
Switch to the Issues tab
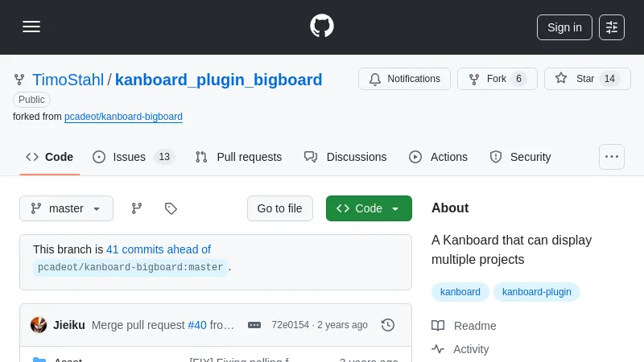134,157
